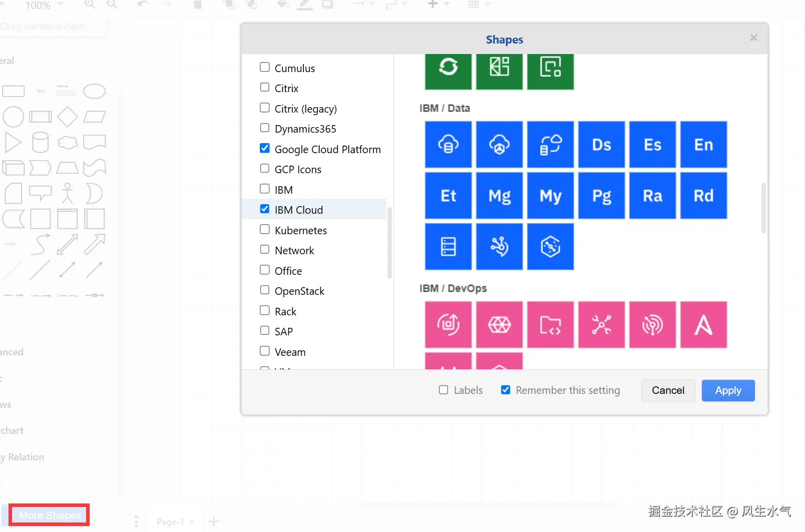Enable the GCP Icons checkbox
This screenshot has height=532, width=805.
point(265,168)
